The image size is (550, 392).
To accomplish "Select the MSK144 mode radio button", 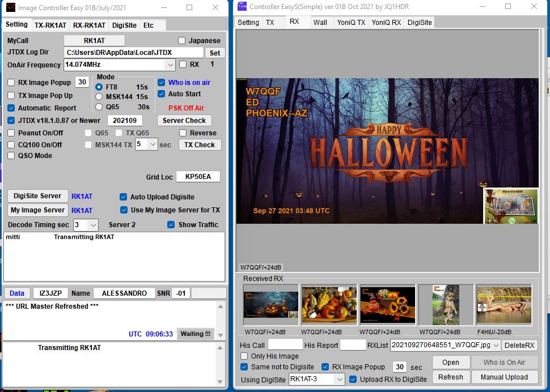I will point(99,97).
